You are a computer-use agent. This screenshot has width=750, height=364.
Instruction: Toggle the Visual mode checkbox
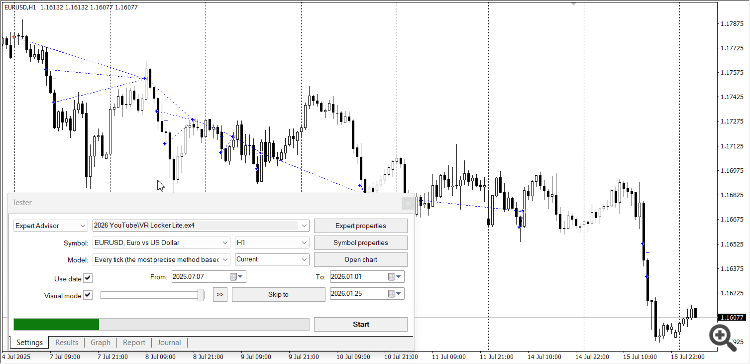click(x=88, y=295)
